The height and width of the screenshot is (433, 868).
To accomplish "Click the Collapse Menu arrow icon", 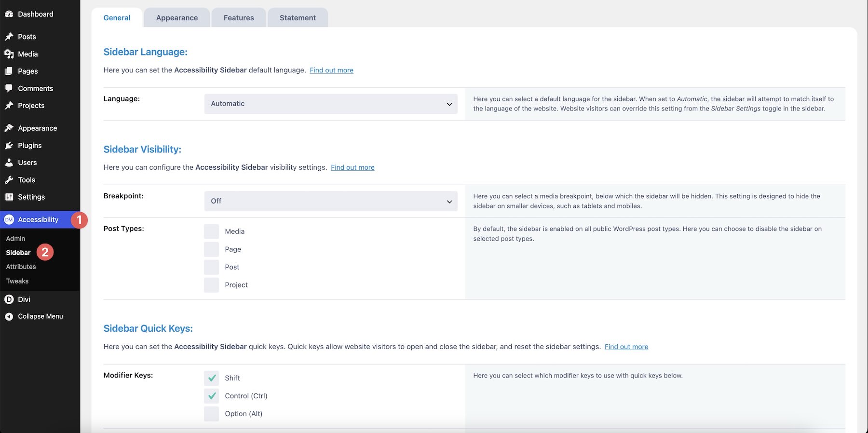I will click(x=9, y=316).
